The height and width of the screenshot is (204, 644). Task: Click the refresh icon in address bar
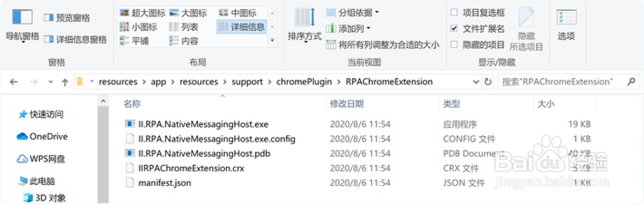tap(488, 82)
